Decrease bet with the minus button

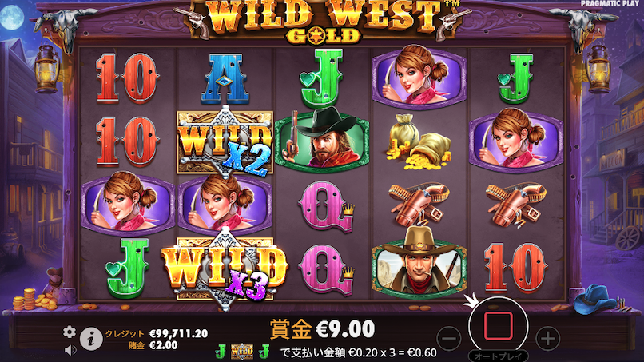[449, 339]
